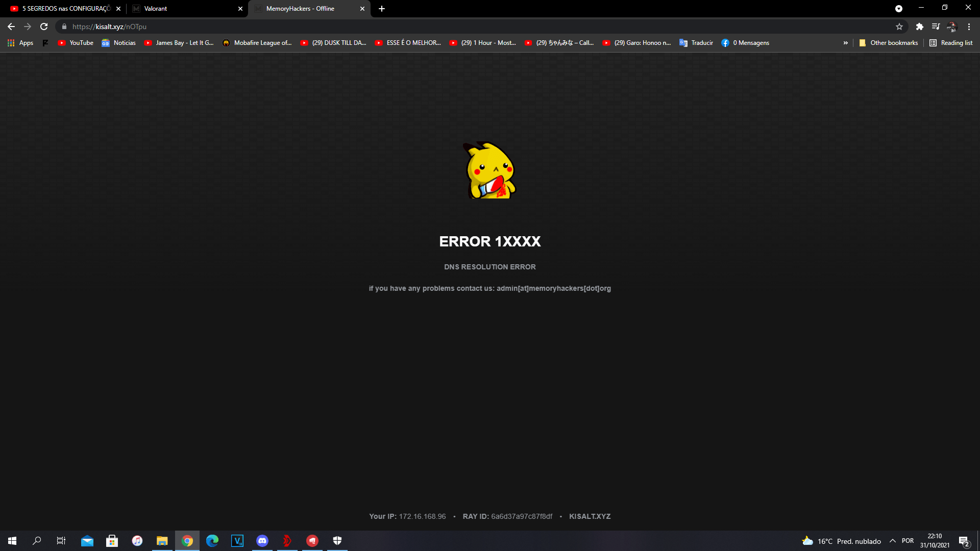
Task: Open Microsoft Store from taskbar
Action: pos(112,541)
